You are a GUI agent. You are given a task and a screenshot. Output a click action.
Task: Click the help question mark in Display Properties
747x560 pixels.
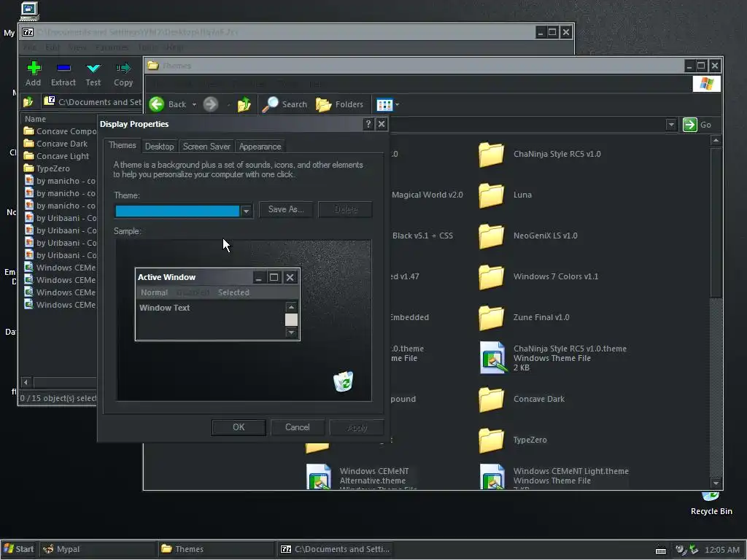[x=368, y=124]
